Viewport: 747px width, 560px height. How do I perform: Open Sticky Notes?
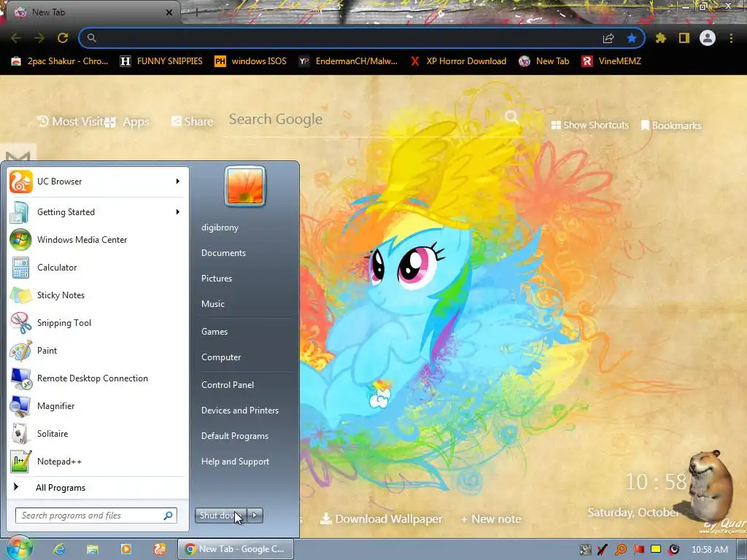coord(98,295)
